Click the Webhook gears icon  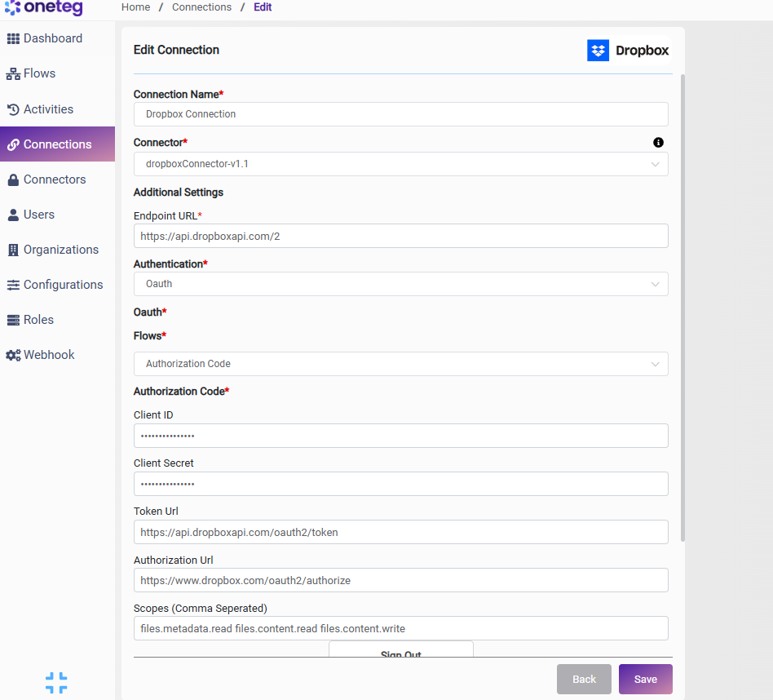tap(13, 355)
